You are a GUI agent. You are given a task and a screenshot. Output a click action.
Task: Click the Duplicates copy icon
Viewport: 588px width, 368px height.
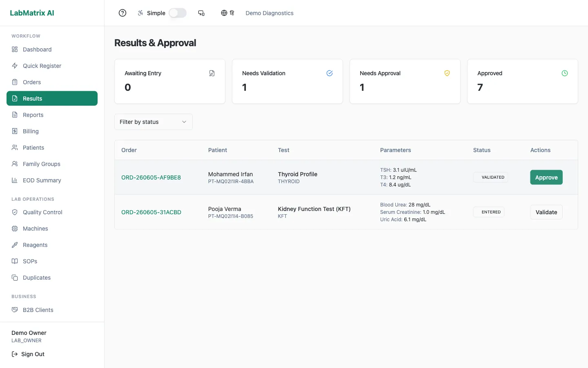pos(15,278)
